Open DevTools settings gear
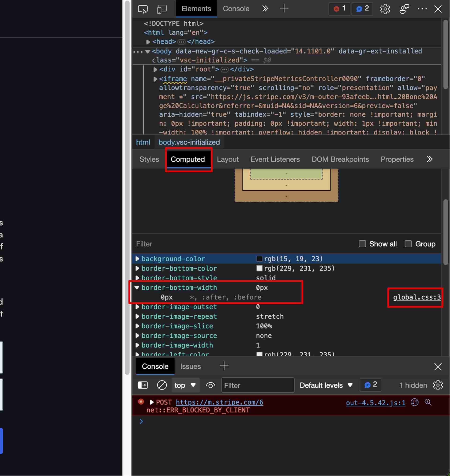The width and height of the screenshot is (450, 476). (385, 9)
